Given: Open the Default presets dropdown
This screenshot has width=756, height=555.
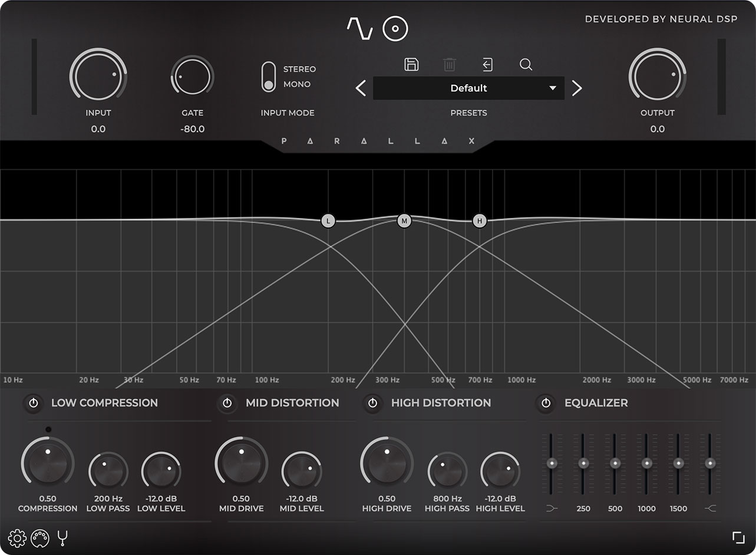Looking at the screenshot, I should [468, 88].
